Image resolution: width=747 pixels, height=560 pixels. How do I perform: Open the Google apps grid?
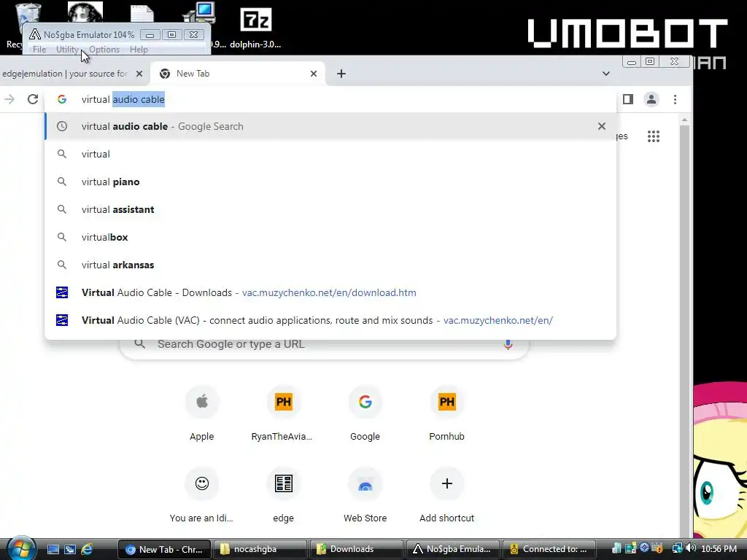pos(654,136)
